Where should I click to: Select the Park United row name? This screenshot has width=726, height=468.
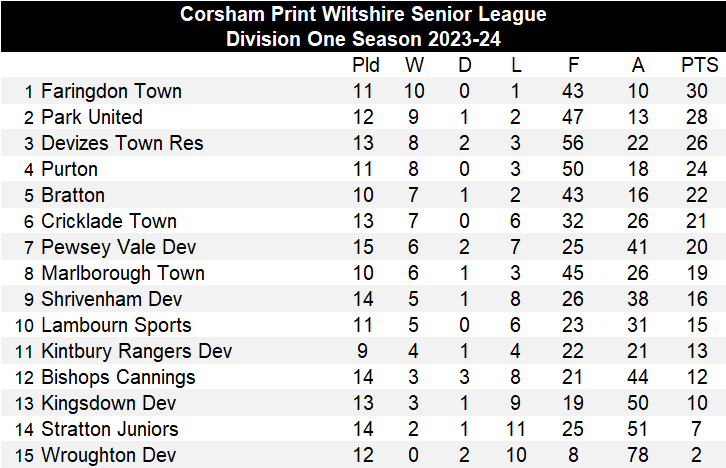tap(92, 117)
